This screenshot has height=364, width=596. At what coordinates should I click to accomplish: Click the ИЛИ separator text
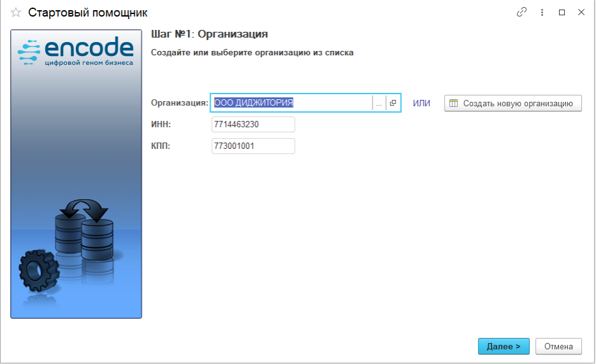[422, 103]
